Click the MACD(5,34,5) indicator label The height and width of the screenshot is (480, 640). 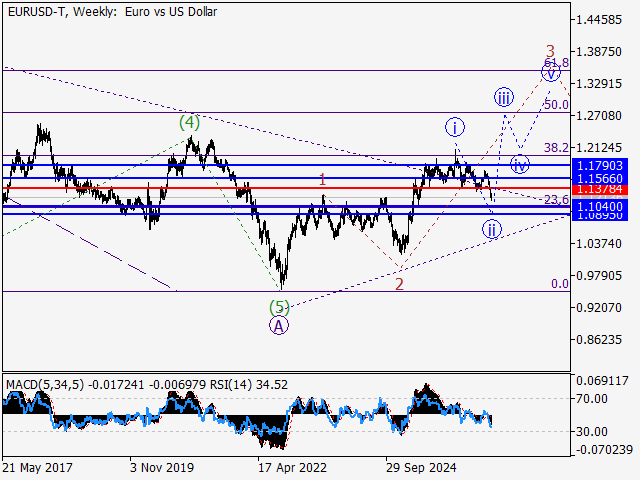[45, 385]
